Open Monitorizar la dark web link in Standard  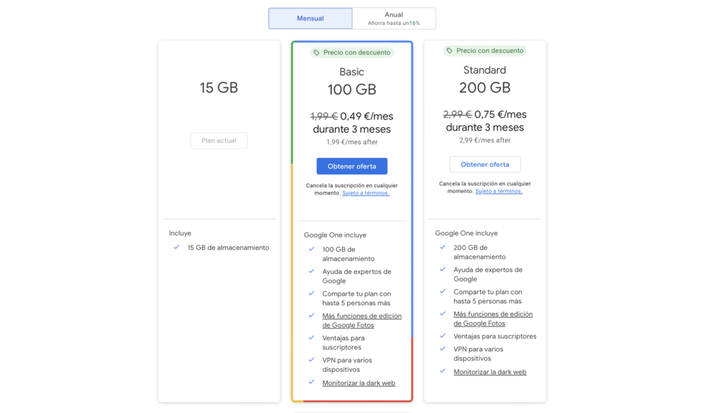pos(490,372)
